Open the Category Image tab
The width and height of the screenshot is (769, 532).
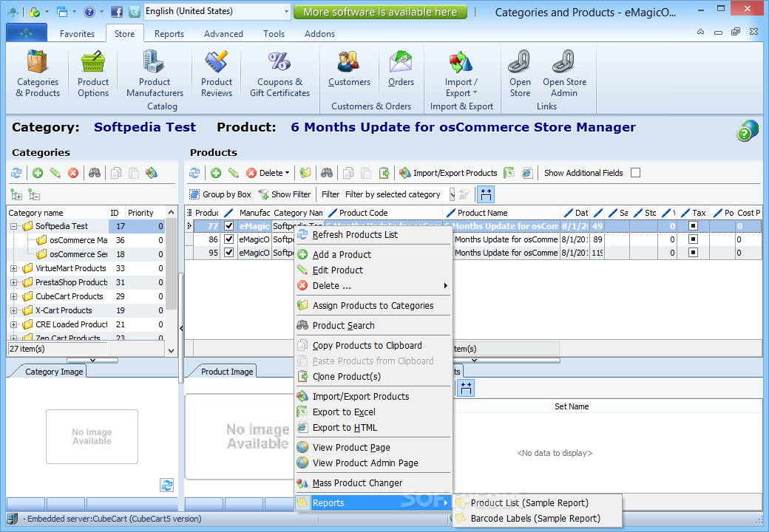pos(54,372)
